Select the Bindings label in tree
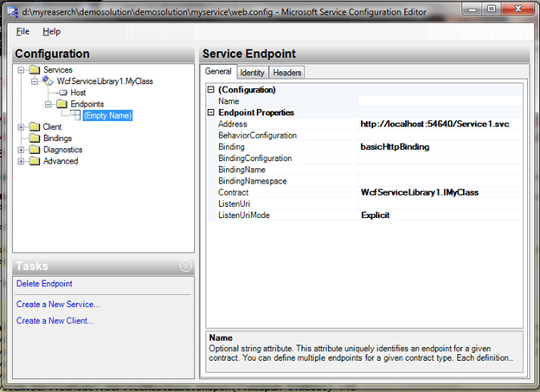 [x=57, y=138]
